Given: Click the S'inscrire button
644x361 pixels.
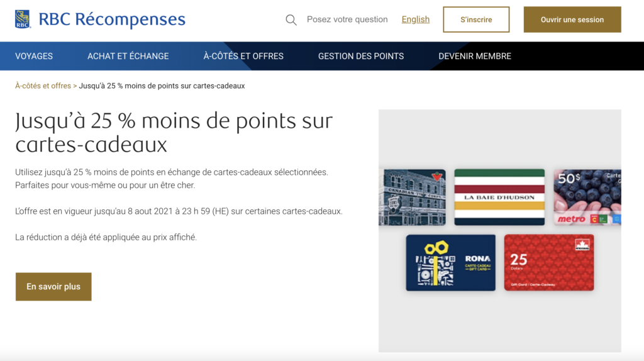Looking at the screenshot, I should click(476, 19).
